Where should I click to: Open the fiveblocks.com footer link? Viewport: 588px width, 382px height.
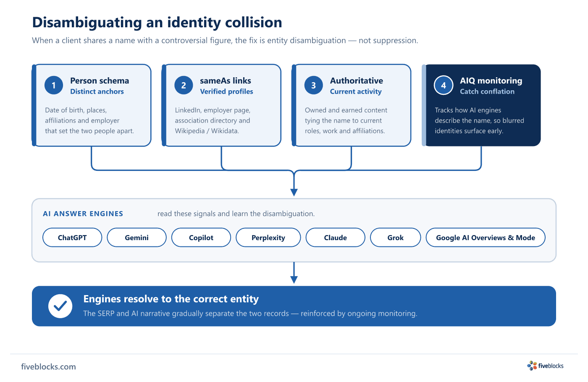[x=49, y=366]
